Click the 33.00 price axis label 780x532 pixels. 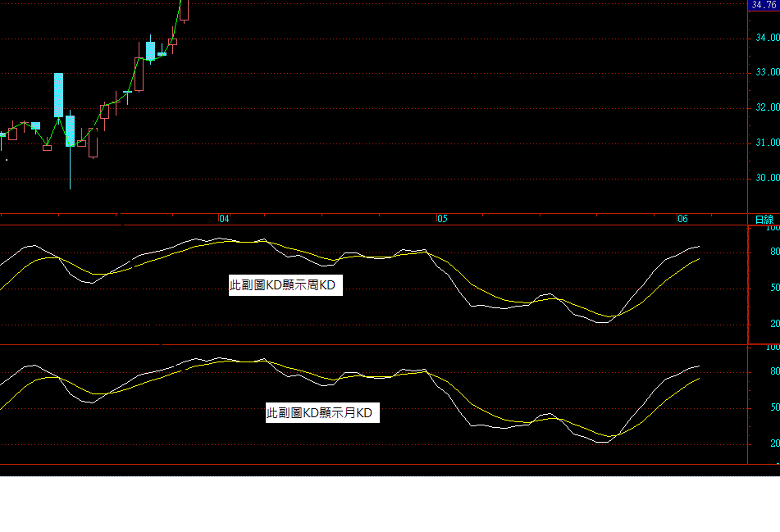pos(767,73)
